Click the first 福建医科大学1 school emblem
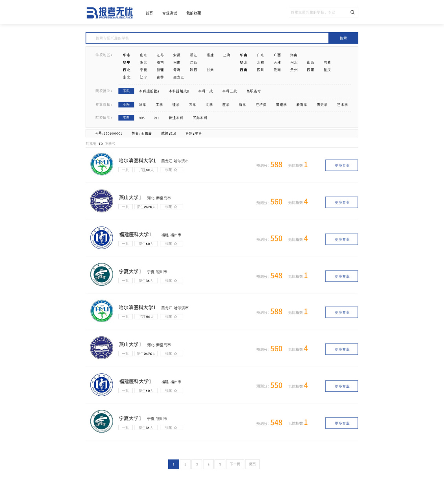This screenshot has height=504, width=444. 102,238
